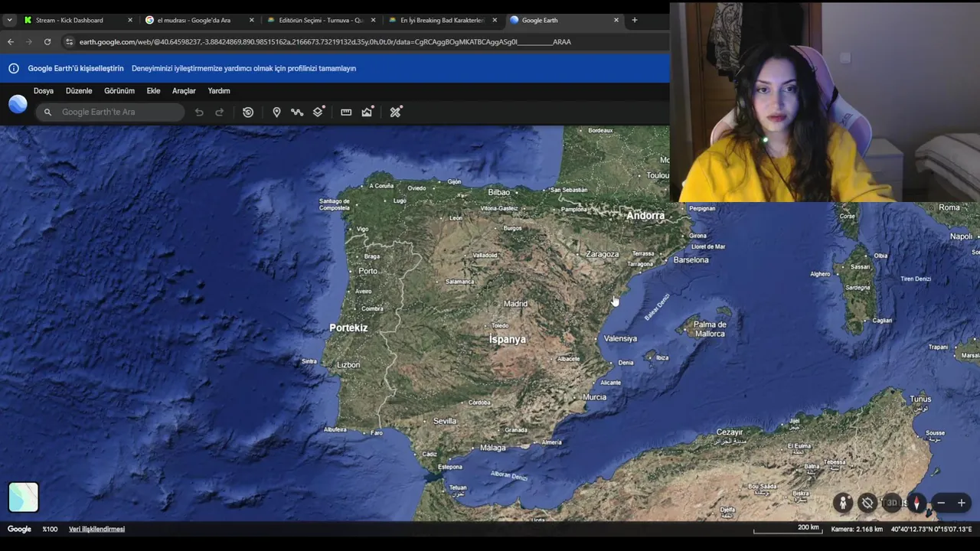Click the Barselona city label
This screenshot has width=980, height=551.
tap(691, 259)
